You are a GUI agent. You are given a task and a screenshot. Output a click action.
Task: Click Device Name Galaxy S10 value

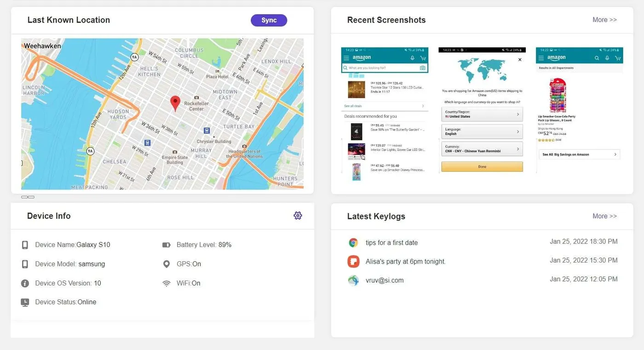point(93,245)
